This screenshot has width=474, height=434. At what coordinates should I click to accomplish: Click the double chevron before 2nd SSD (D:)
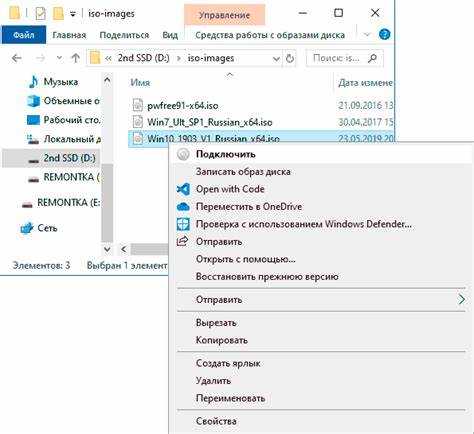[108, 59]
